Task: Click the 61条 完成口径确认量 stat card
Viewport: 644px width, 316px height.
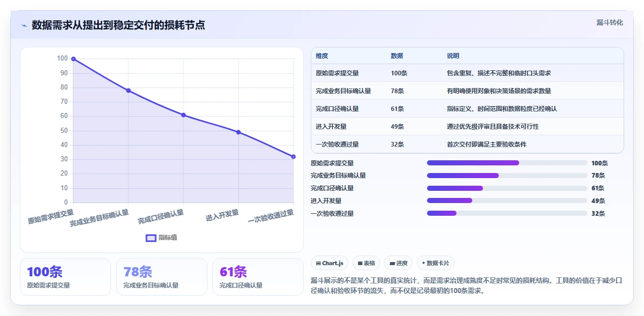Action: tap(258, 277)
